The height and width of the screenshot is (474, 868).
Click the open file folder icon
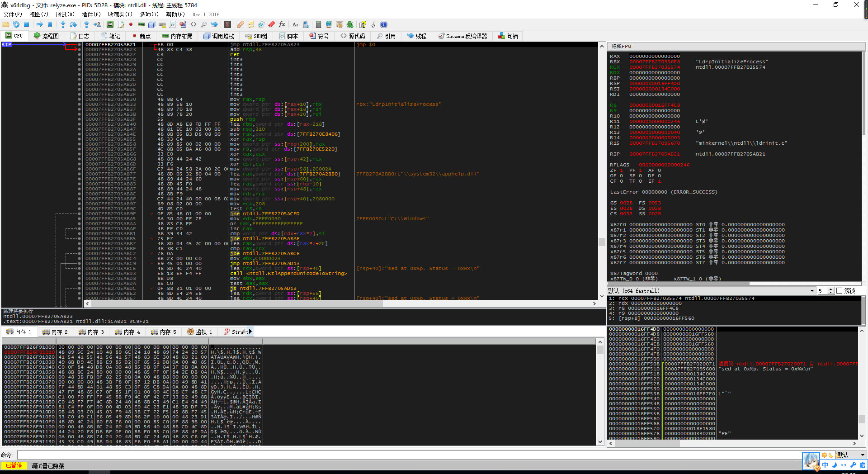5,24
